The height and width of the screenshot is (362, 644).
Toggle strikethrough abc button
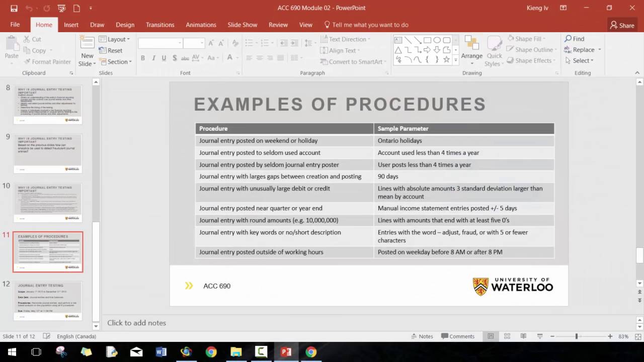[186, 58]
